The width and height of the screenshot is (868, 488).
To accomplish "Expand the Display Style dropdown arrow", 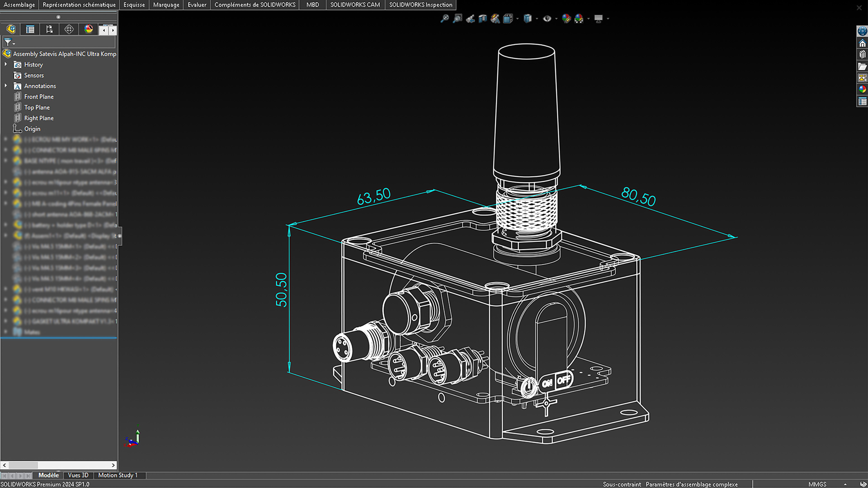I will click(537, 19).
